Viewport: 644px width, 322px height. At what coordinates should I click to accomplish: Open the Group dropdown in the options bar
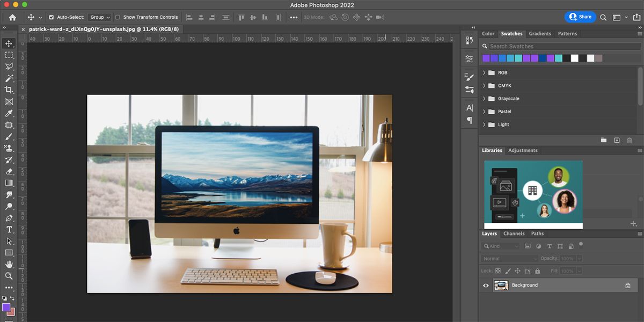pyautogui.click(x=99, y=17)
